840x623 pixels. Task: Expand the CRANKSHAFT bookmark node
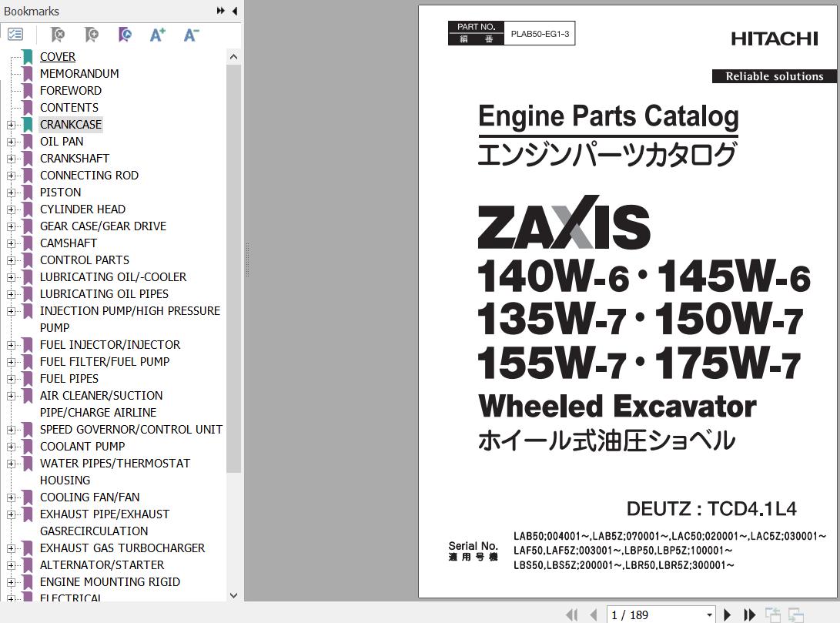pyautogui.click(x=11, y=159)
